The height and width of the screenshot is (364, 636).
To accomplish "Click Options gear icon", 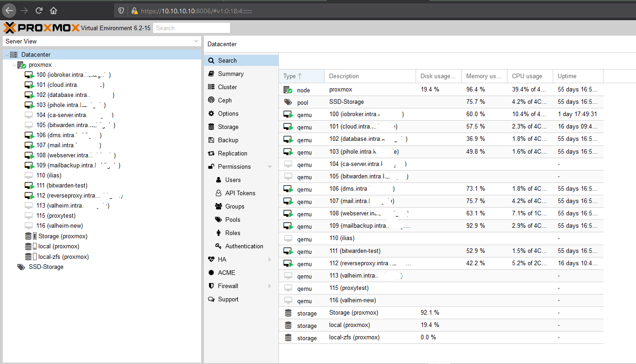I will [x=211, y=113].
